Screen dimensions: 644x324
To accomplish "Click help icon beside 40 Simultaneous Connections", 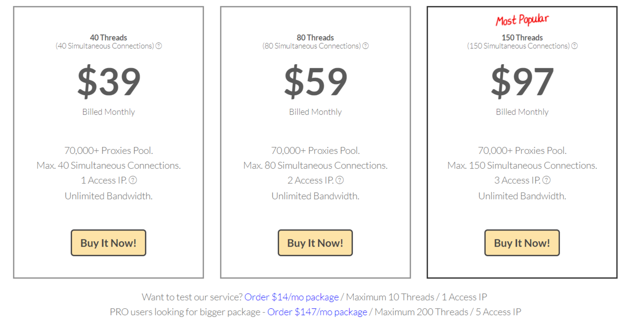I will (x=159, y=46).
